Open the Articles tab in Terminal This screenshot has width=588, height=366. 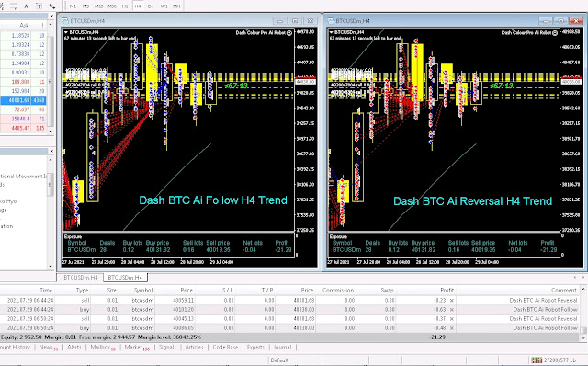tap(194, 348)
